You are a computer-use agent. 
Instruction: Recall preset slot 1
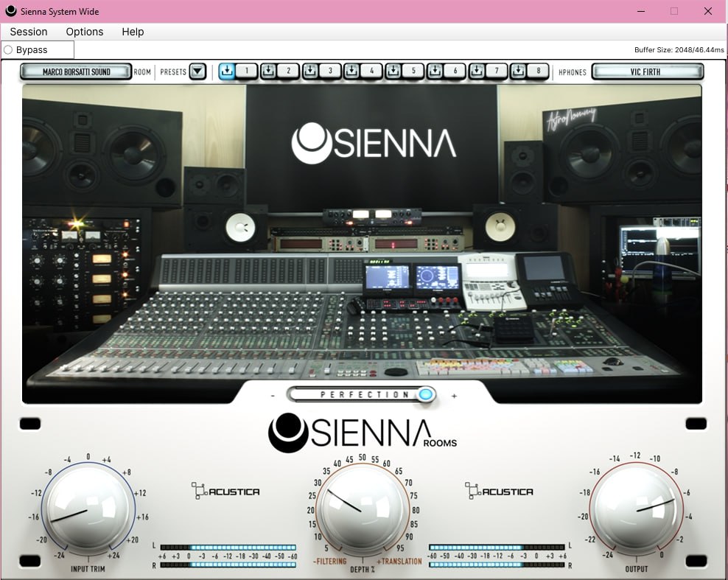pos(247,71)
